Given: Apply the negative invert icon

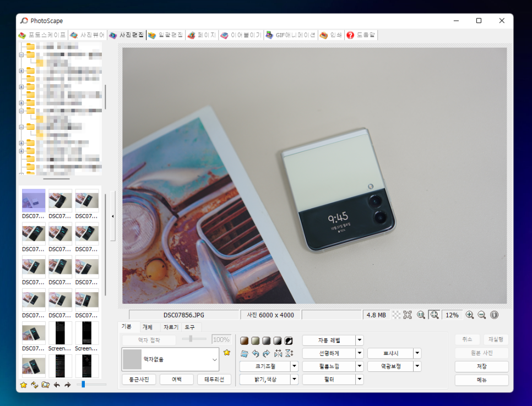Looking at the screenshot, I should pyautogui.click(x=289, y=341).
